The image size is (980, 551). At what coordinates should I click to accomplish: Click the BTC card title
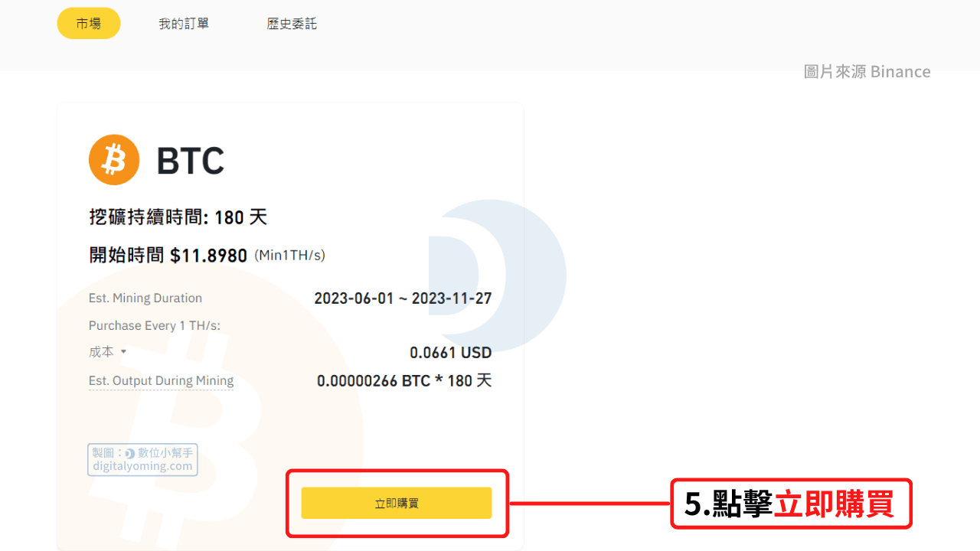point(191,161)
